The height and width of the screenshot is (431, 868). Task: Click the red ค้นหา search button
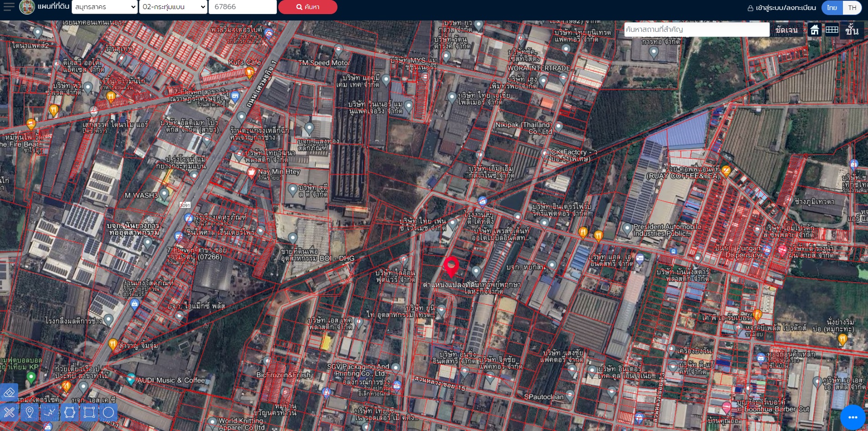point(308,7)
